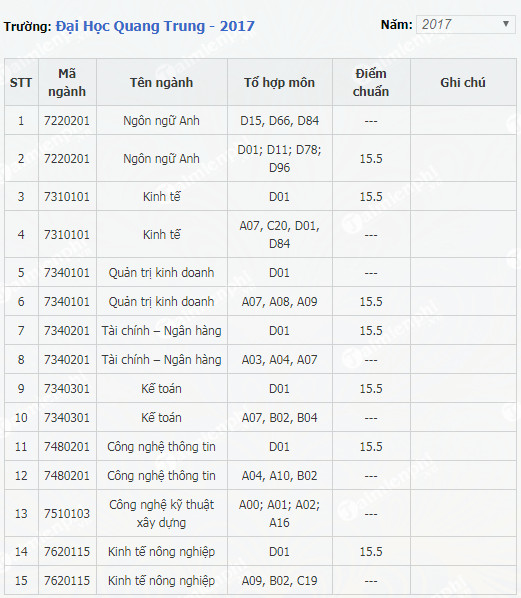
Task: Click the Điểm chuẩn column header
Action: (x=371, y=82)
